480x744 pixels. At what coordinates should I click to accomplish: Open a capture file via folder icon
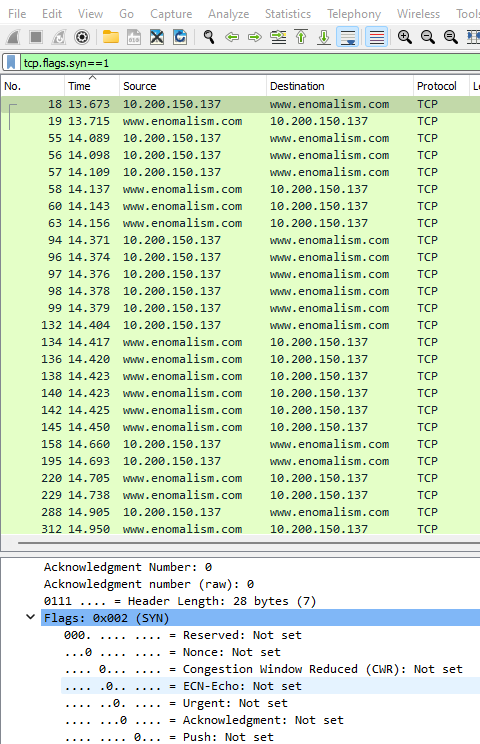point(111,37)
